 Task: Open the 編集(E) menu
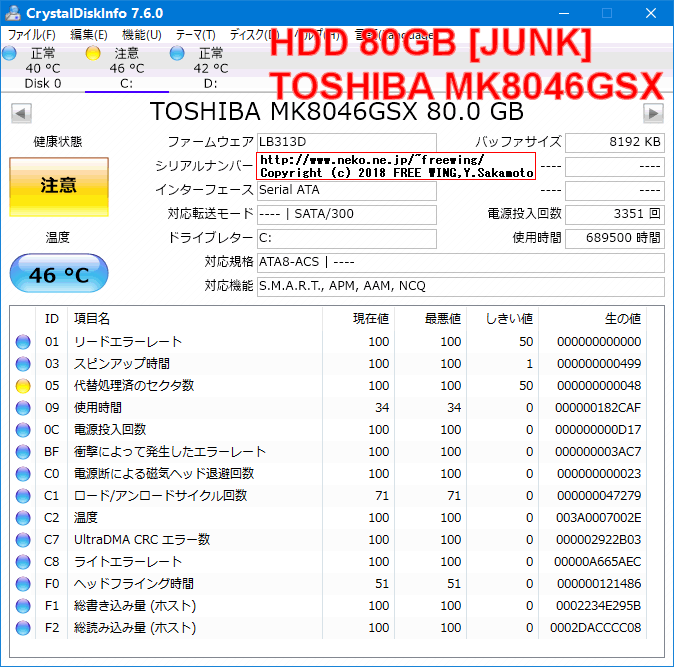click(x=89, y=35)
